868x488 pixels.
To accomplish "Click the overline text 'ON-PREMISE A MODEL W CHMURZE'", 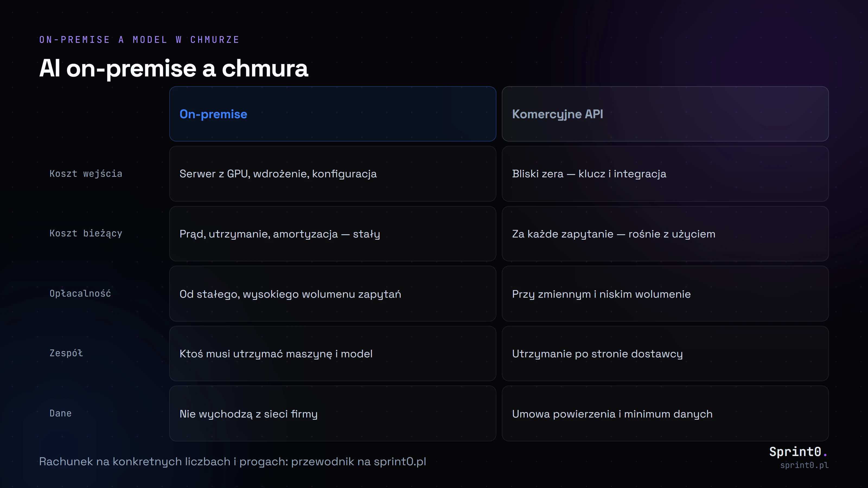I will (x=139, y=40).
